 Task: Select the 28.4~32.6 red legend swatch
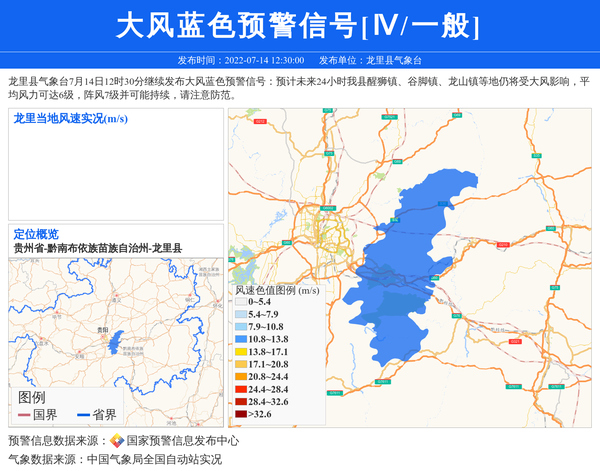(x=240, y=401)
